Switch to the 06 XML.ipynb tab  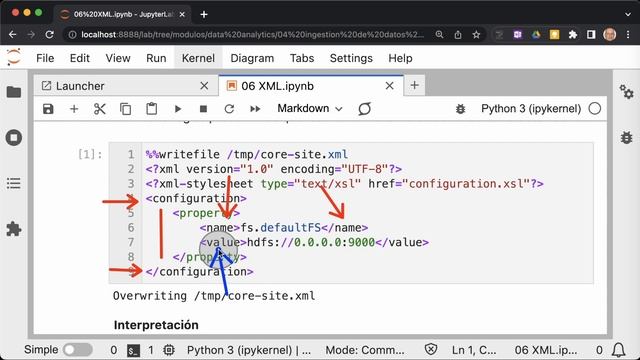(x=310, y=86)
